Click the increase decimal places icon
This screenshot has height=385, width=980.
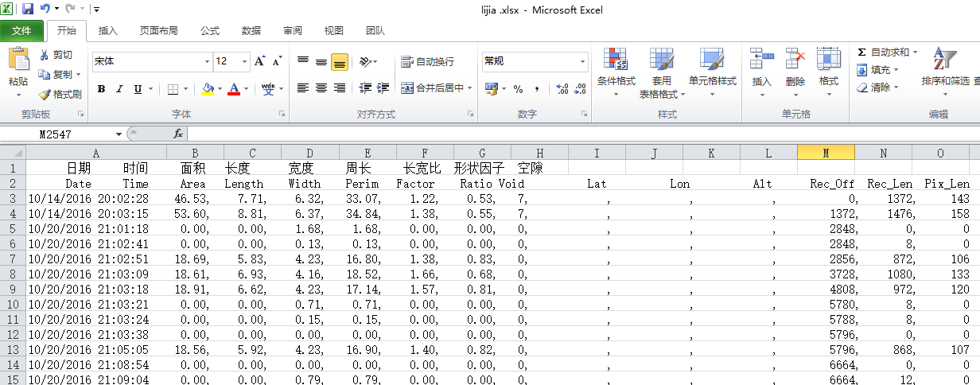pos(562,88)
